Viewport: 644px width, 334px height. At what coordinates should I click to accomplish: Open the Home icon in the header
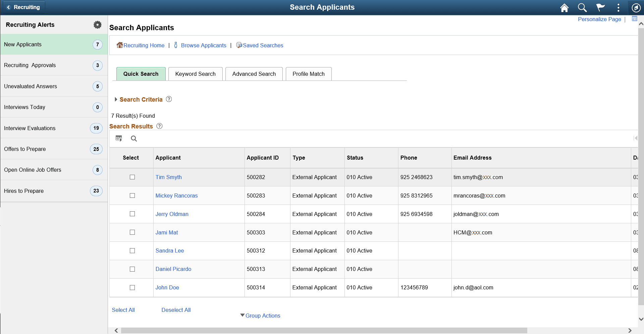pos(565,8)
